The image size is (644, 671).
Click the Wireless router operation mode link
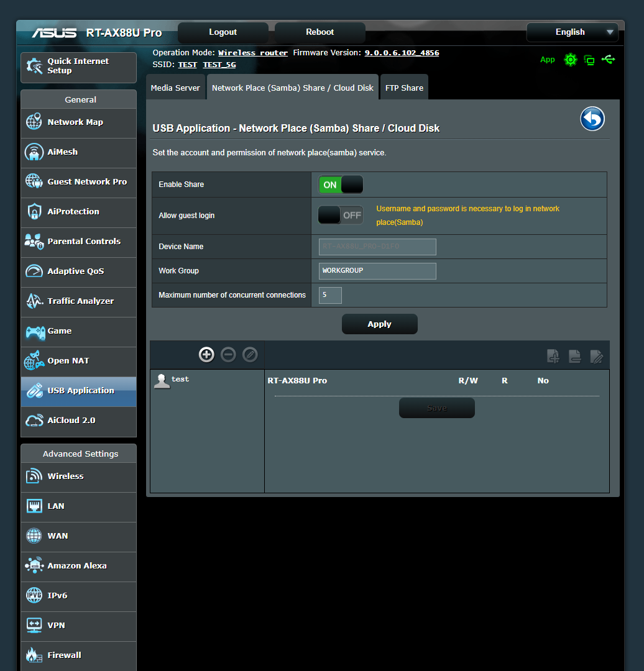pos(253,53)
